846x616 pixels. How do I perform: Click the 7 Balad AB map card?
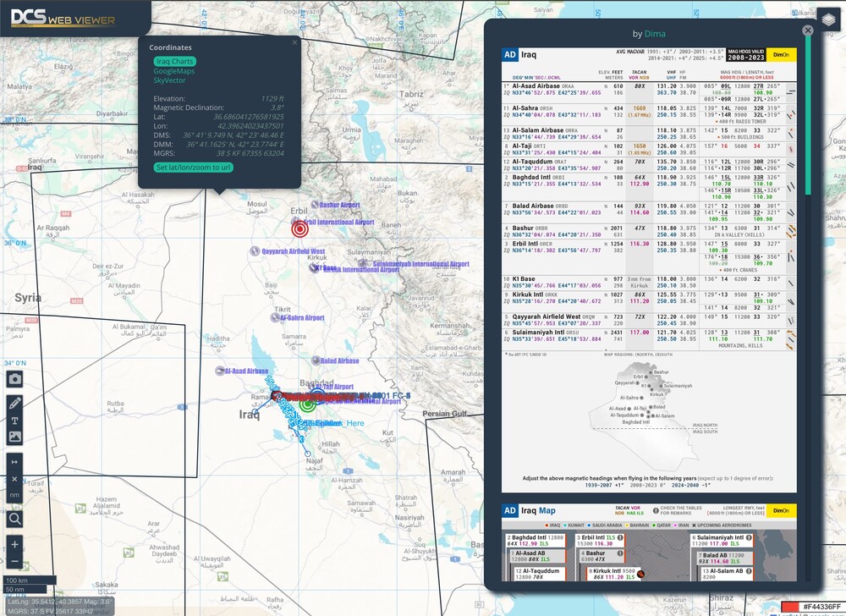[x=722, y=558]
